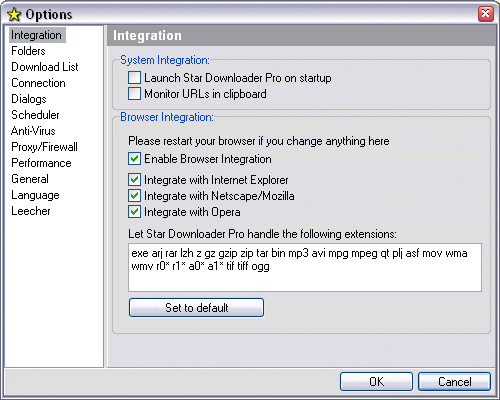Check Monitor URLs in clipboard
The height and width of the screenshot is (400, 500).
click(x=134, y=94)
